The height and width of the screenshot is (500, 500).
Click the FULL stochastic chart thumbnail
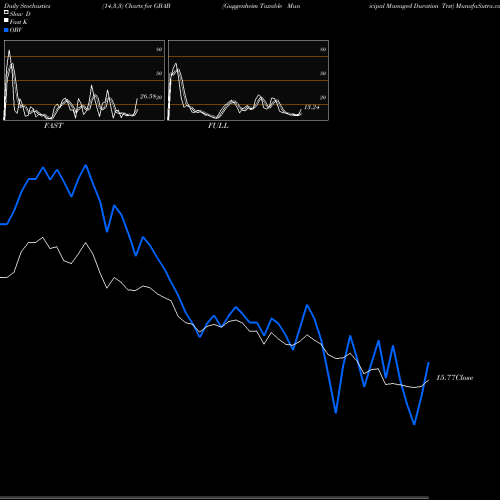[x=248, y=80]
